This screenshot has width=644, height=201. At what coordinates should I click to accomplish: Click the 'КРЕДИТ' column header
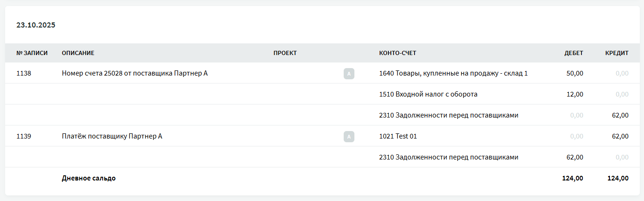[x=616, y=53]
